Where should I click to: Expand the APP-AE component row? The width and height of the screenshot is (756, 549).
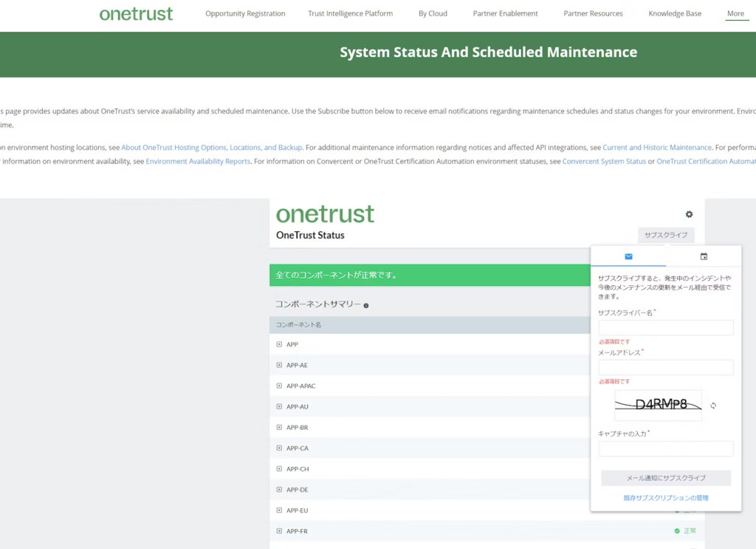tap(279, 365)
